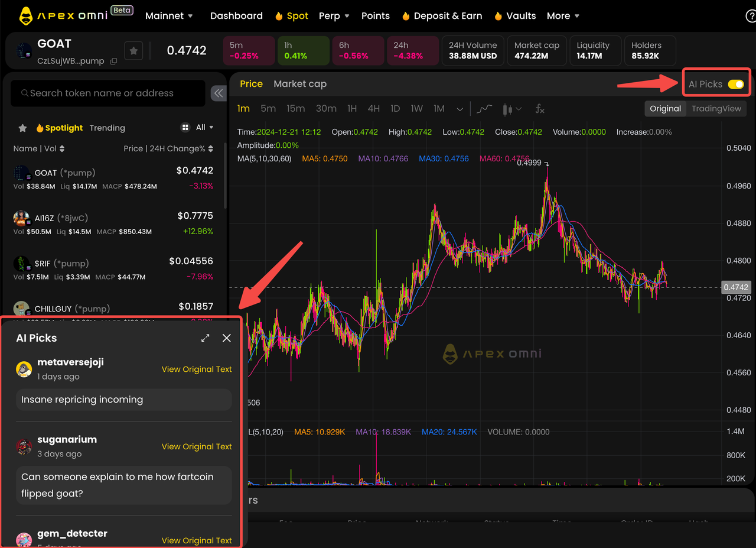The image size is (756, 548).
Task: Expand more chart interval options chevron
Action: tap(460, 109)
